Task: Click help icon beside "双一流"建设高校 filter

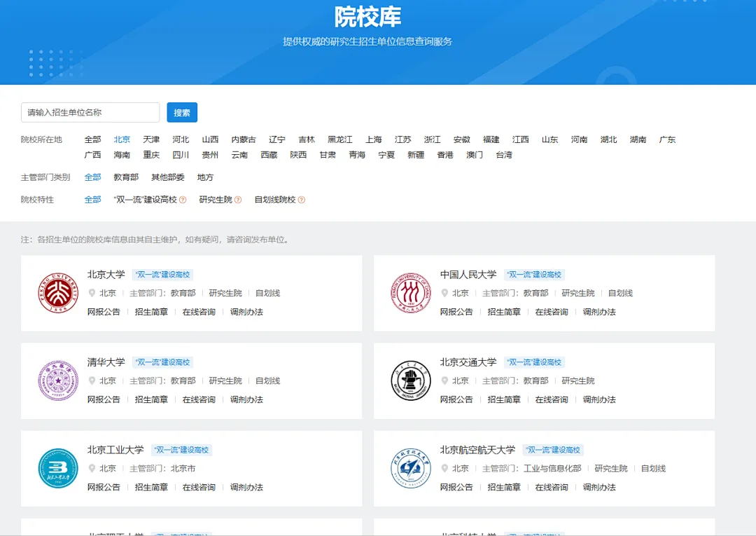Action: pos(183,200)
